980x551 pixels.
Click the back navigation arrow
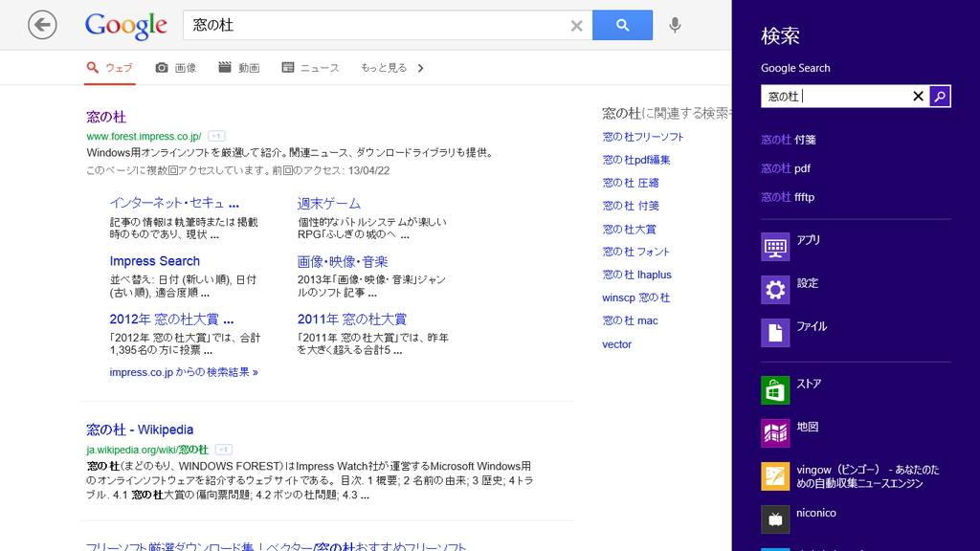tap(42, 24)
